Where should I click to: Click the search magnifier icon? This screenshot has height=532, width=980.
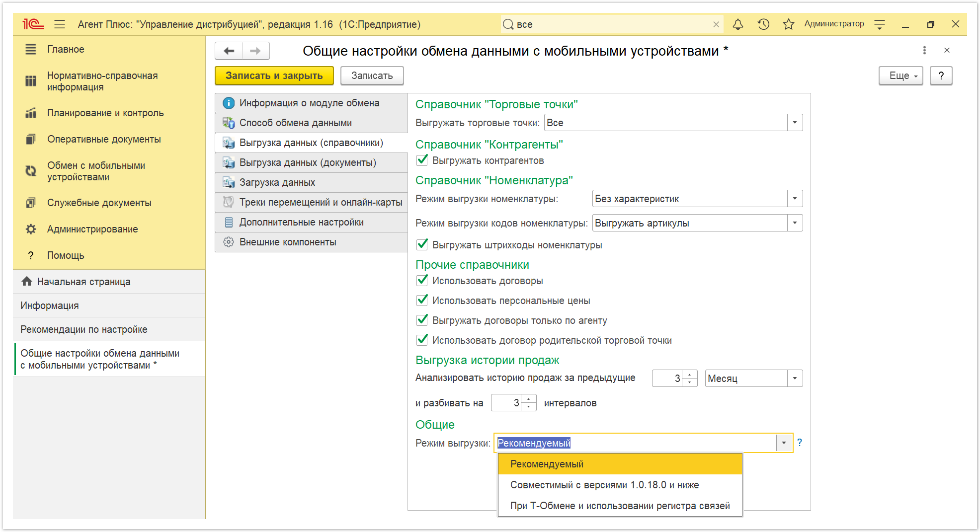508,24
